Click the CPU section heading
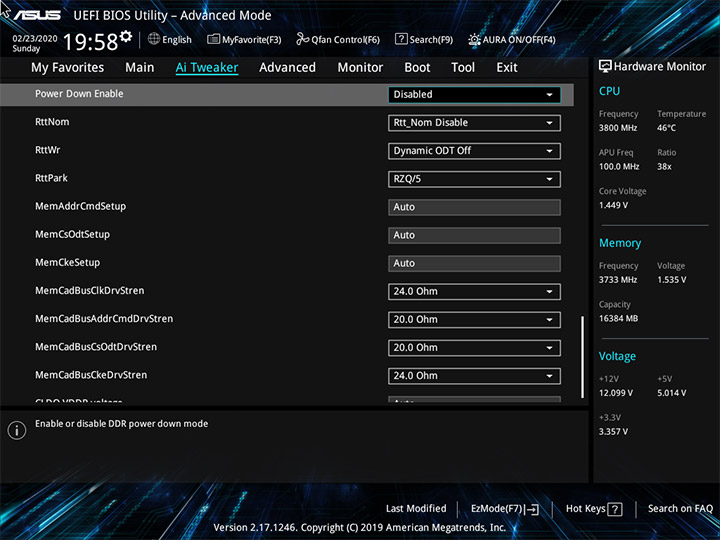720x540 pixels. pos(609,91)
